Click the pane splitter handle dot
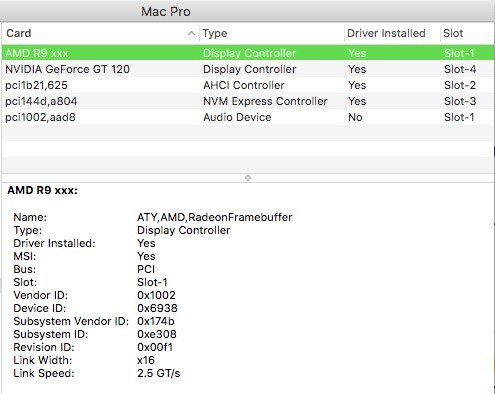The image size is (495, 394). pyautogui.click(x=248, y=178)
